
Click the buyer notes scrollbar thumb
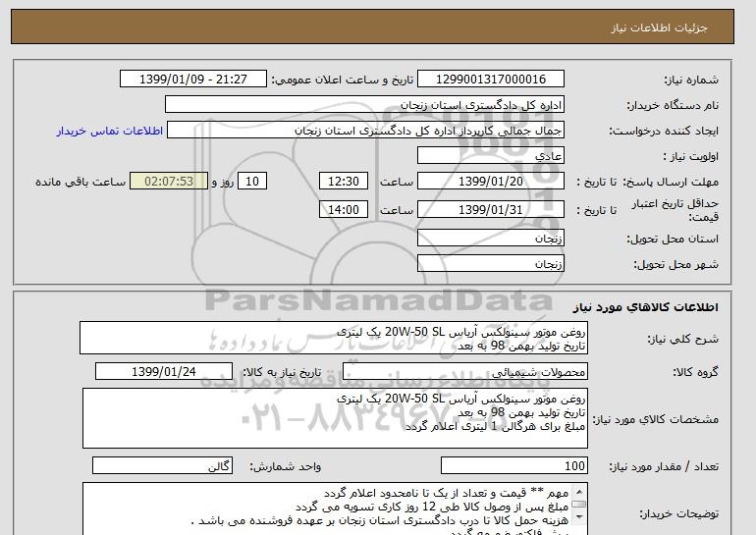pos(579,505)
